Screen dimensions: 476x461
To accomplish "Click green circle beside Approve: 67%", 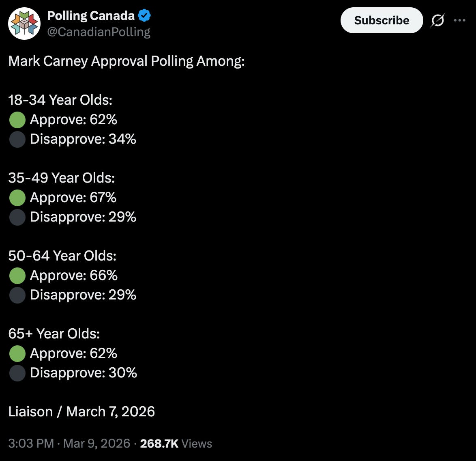I will coord(17,198).
